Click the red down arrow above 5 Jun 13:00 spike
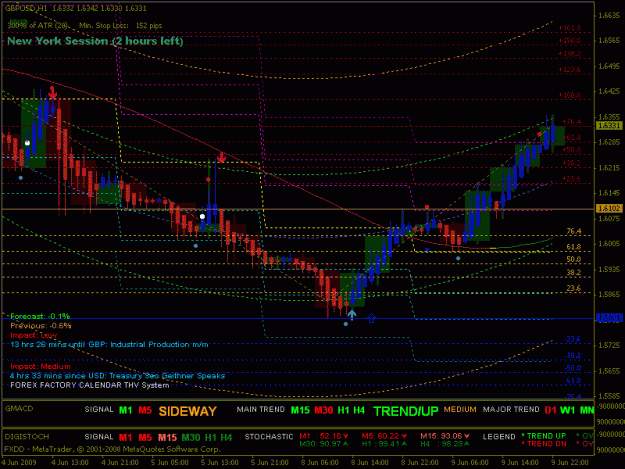This screenshot has width=625, height=469. (221, 157)
